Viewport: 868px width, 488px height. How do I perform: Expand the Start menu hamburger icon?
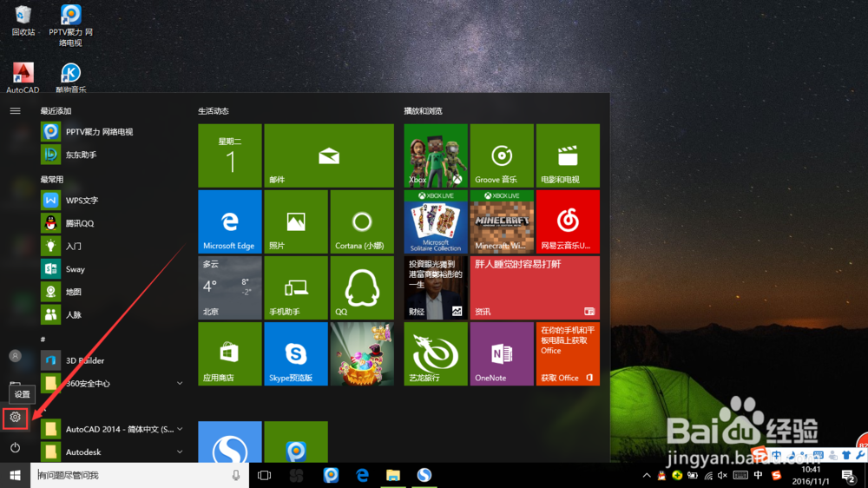click(x=15, y=111)
